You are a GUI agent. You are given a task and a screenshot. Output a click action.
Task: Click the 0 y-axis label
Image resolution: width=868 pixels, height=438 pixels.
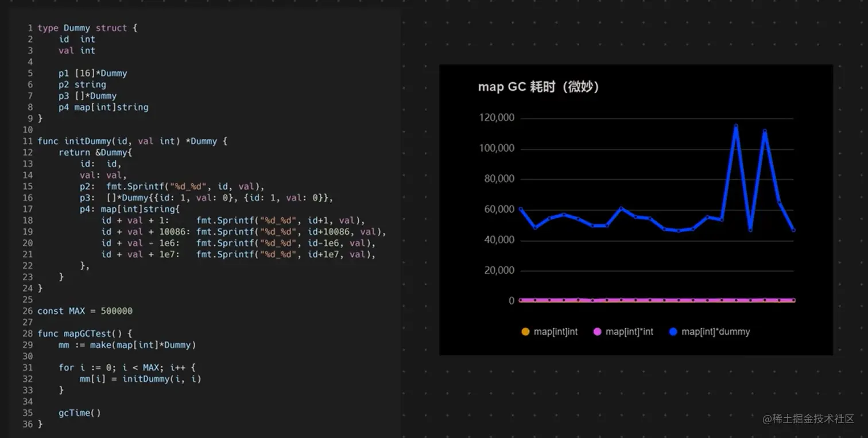tap(511, 301)
